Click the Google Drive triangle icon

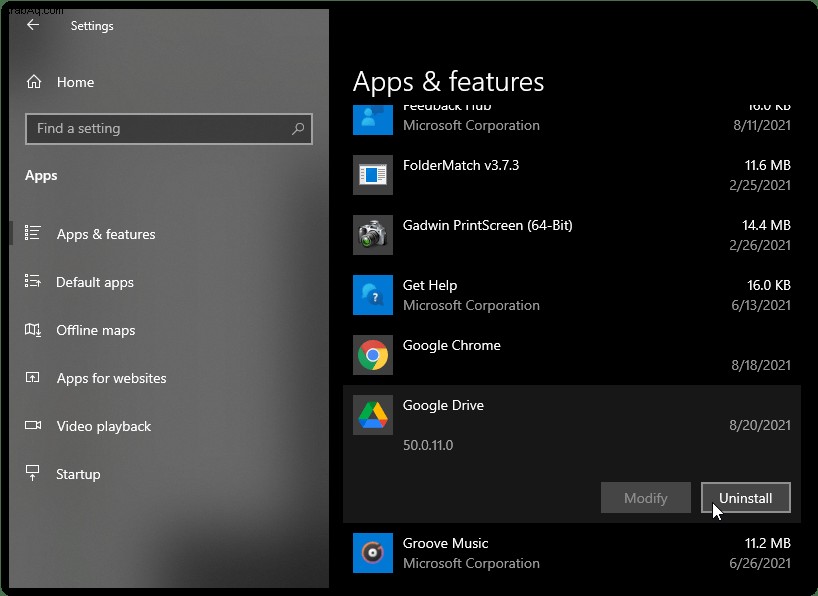(x=372, y=415)
